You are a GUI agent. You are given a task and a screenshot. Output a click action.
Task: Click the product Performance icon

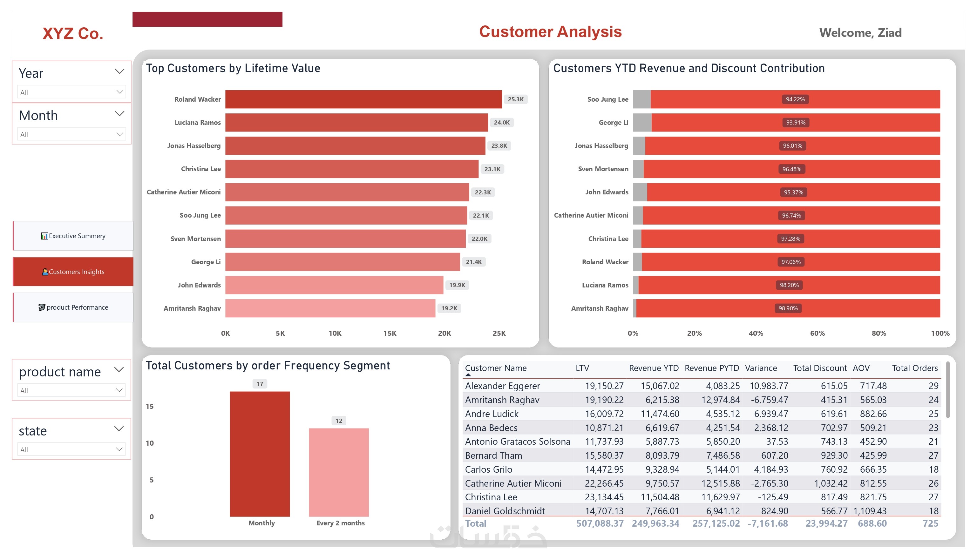pos(42,307)
